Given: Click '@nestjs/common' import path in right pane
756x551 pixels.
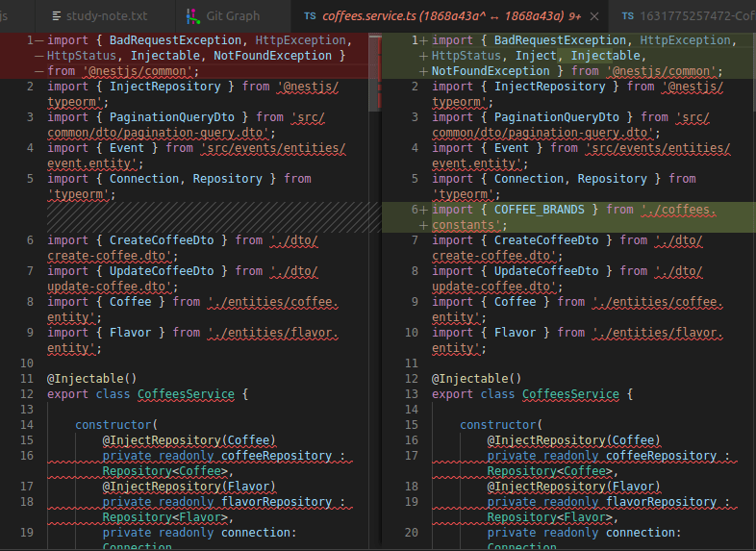Looking at the screenshot, I should click(663, 71).
